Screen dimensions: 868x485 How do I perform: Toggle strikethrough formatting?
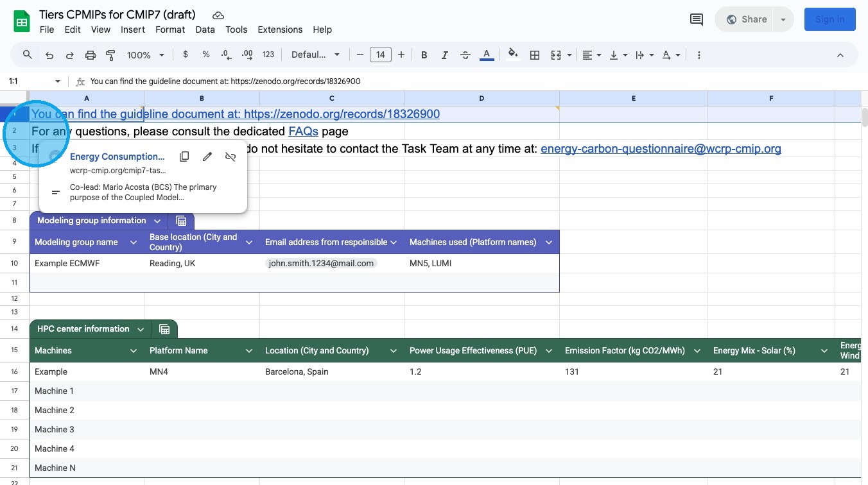coord(465,55)
